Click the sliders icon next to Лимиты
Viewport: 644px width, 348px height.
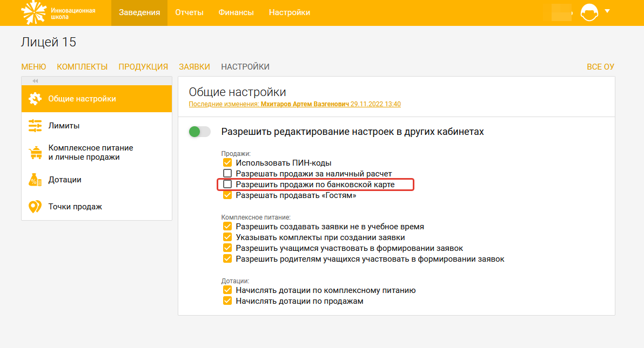tap(35, 126)
